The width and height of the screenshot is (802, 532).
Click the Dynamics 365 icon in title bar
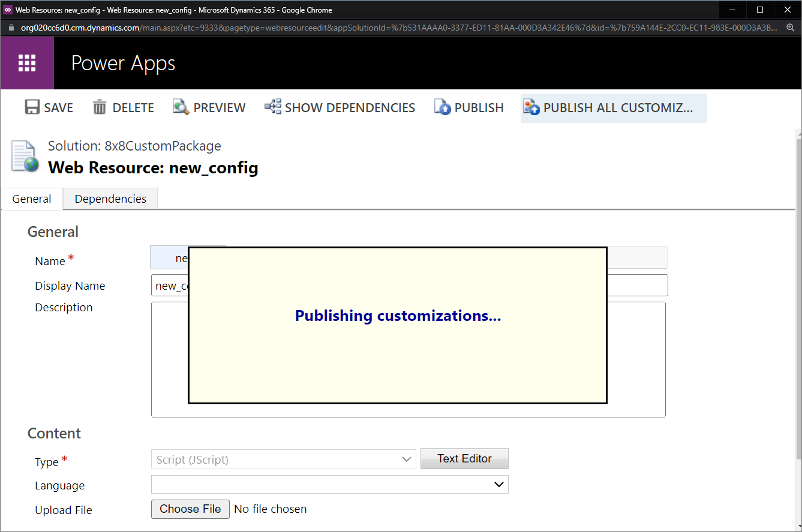(x=8, y=10)
